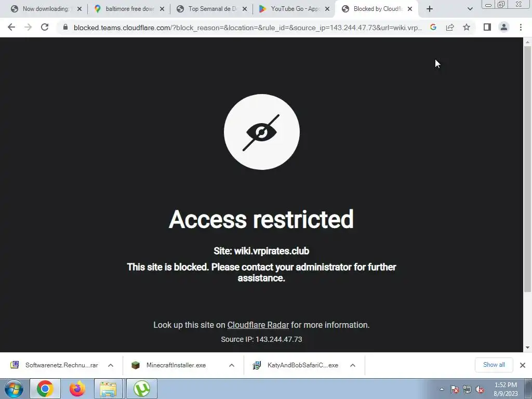
Task: Close the downloads bar
Action: tap(523, 365)
